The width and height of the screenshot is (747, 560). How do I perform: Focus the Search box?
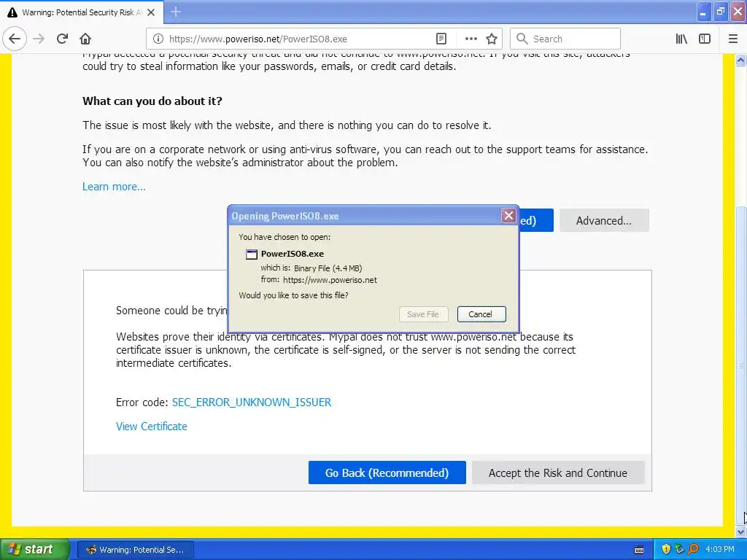pos(565,39)
